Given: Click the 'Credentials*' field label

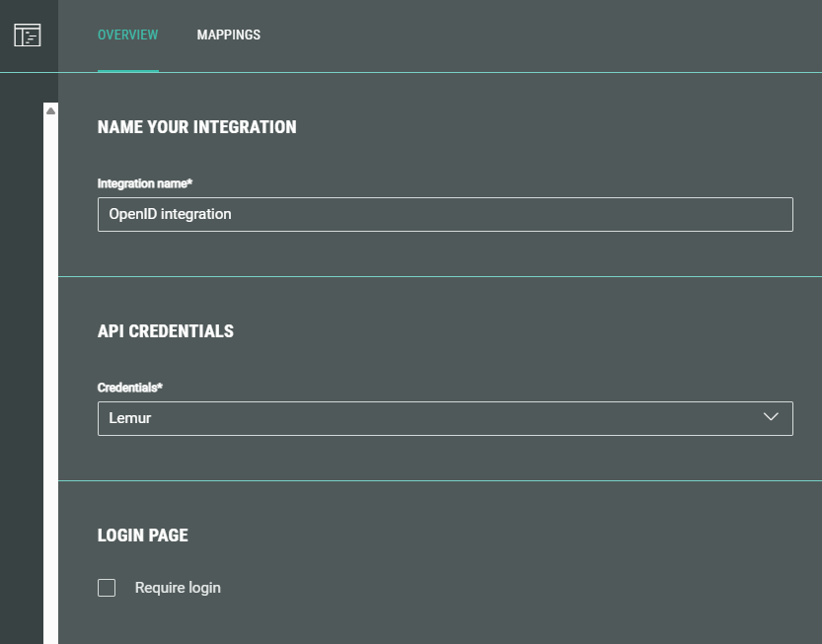Looking at the screenshot, I should 129,388.
